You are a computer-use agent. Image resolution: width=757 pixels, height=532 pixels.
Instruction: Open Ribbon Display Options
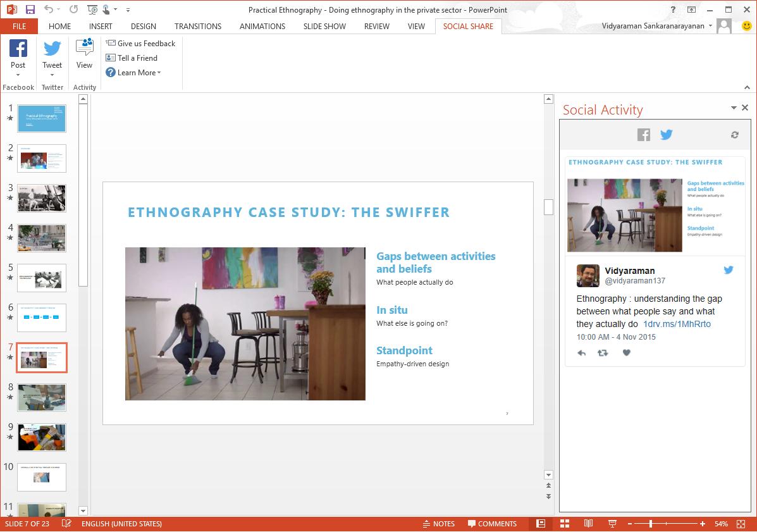coord(691,9)
